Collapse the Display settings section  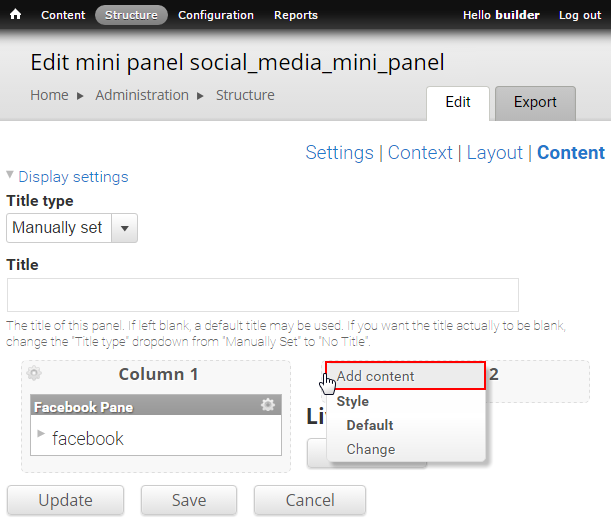73,177
